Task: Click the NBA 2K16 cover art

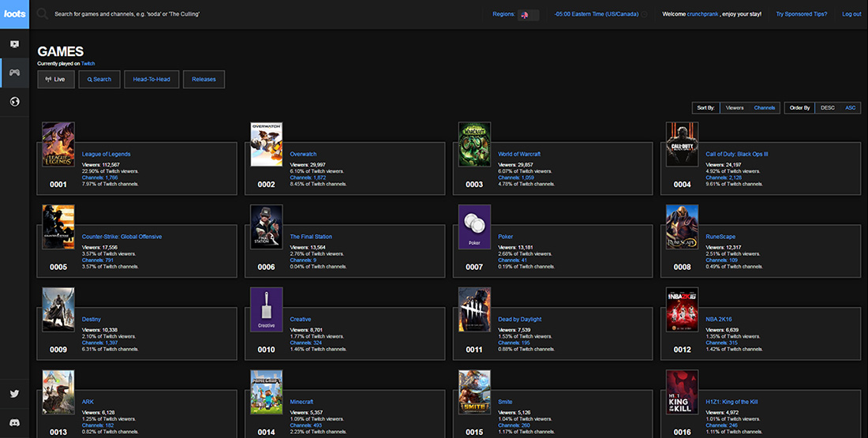Action: 682,309
